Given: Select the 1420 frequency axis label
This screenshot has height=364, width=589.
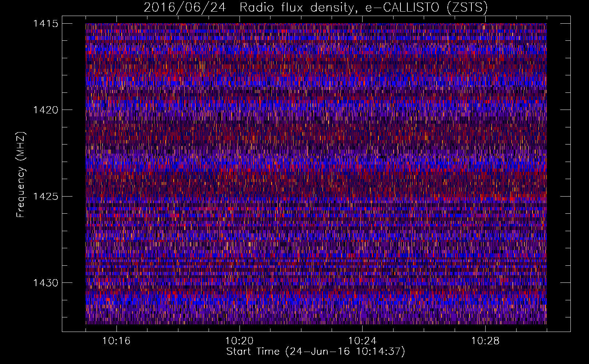Looking at the screenshot, I should coord(46,110).
